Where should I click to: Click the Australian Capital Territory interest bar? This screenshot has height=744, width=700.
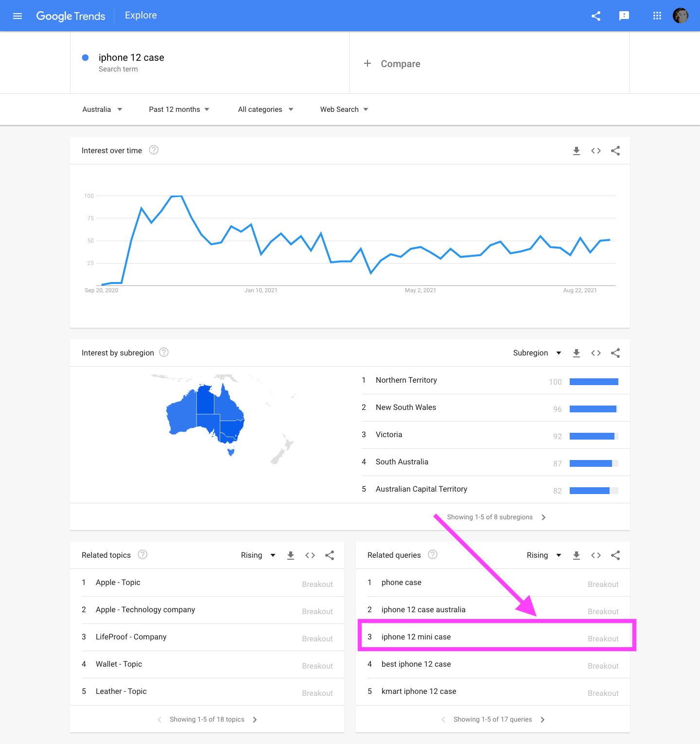(594, 491)
